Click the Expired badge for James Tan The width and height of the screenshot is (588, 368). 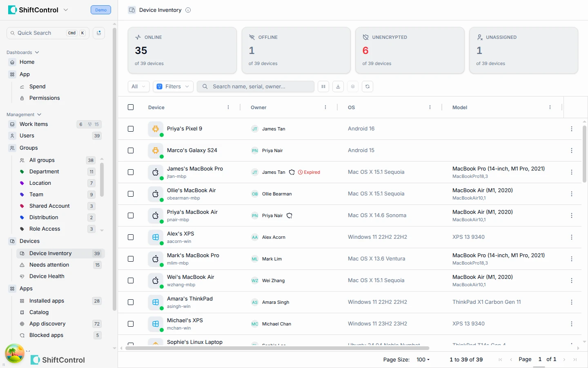point(309,172)
